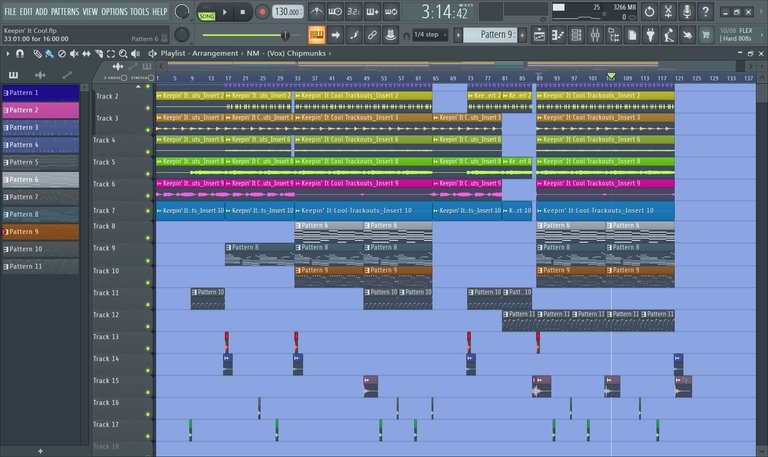Choose the Select marquee tool
Screen dimensions: 768x457
(x=111, y=53)
